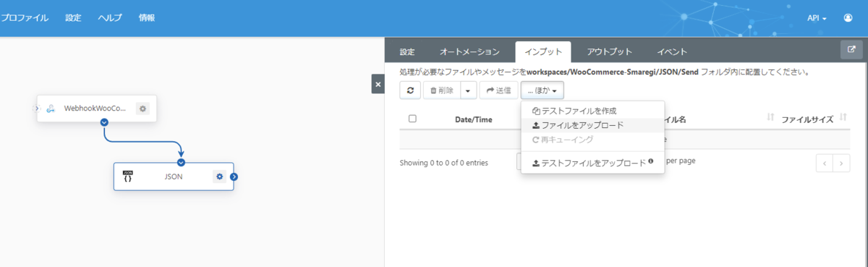Open panel in new window icon
Image resolution: width=868 pixels, height=267 pixels.
[x=851, y=50]
